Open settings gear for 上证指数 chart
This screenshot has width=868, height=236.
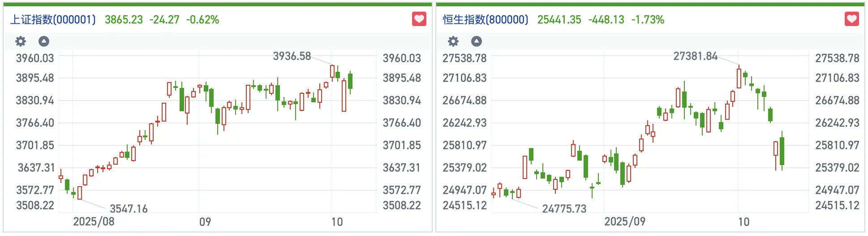point(21,41)
